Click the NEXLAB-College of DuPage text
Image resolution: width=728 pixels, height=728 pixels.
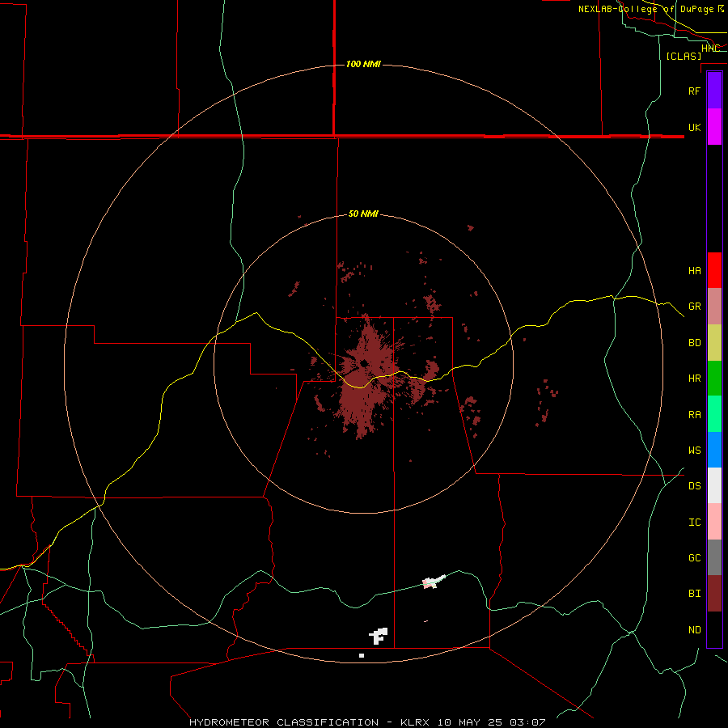(645, 9)
